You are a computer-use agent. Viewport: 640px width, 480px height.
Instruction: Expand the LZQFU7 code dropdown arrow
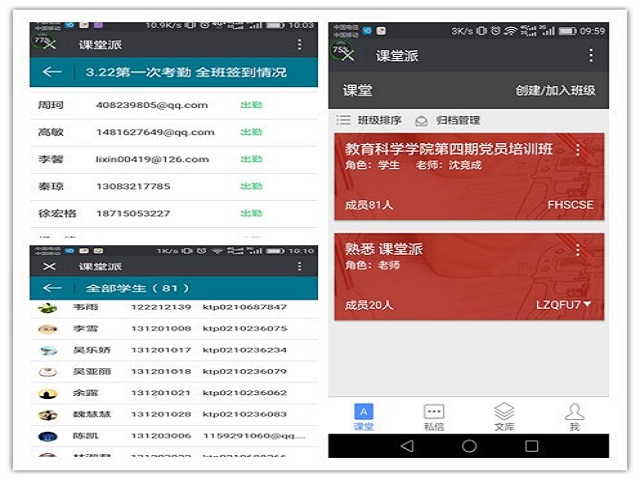(588, 304)
